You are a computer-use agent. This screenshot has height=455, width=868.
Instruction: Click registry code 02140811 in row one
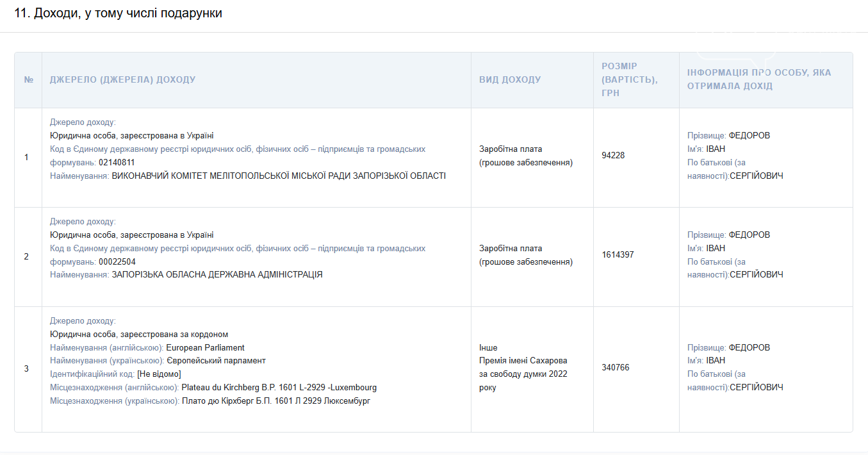(x=117, y=163)
